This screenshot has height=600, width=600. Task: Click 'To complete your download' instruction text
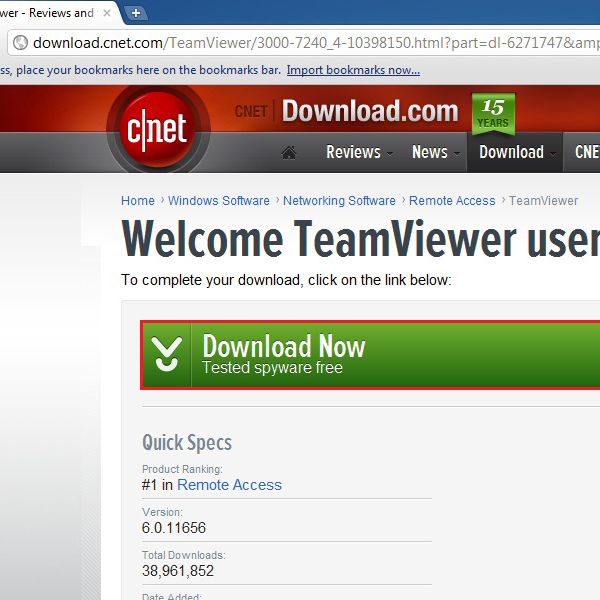coord(286,280)
